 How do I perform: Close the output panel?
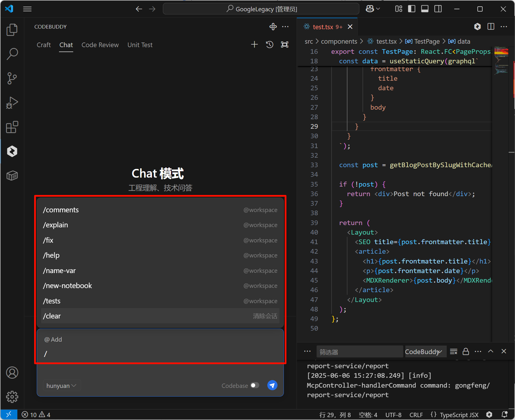point(504,351)
